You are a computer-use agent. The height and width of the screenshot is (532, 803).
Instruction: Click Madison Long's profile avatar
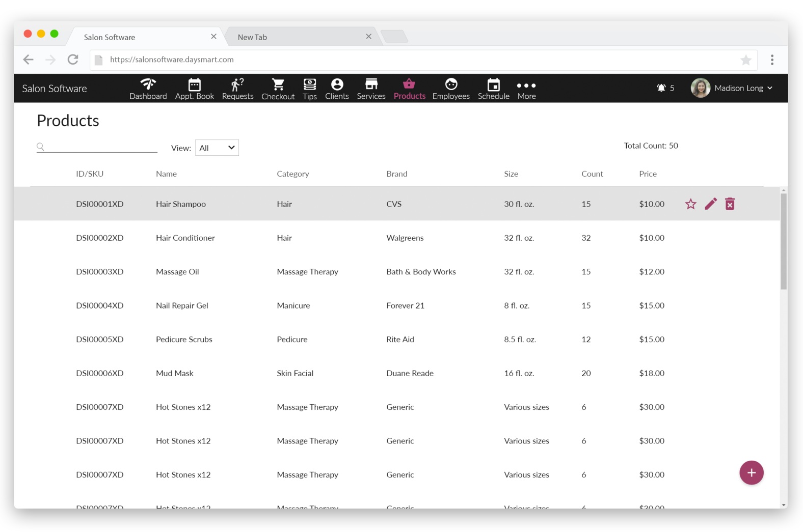700,88
